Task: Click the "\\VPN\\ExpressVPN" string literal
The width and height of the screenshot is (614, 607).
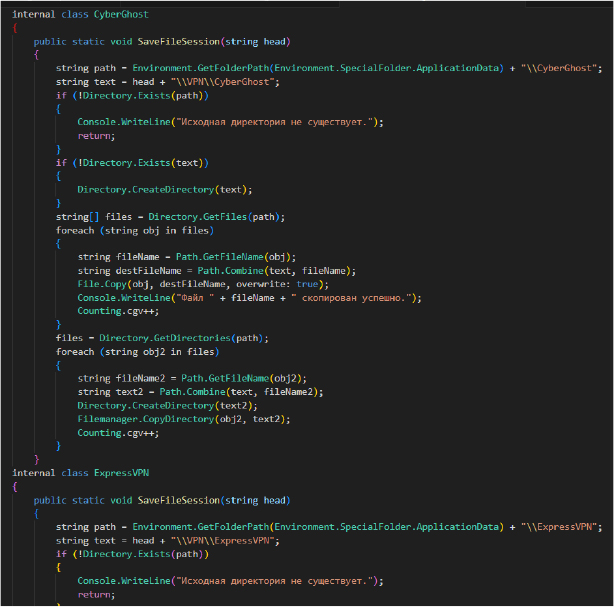Action: coord(223,540)
